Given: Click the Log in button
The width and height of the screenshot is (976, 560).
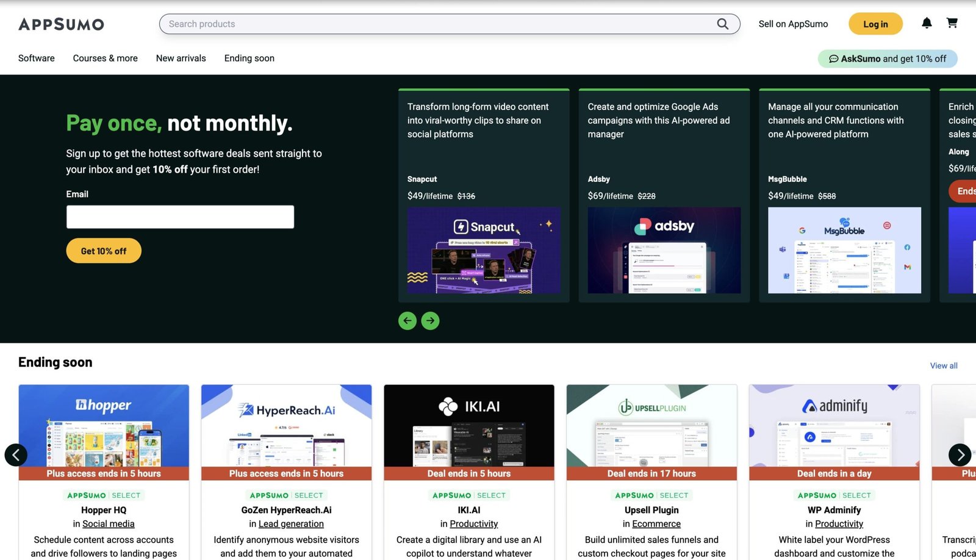Looking at the screenshot, I should (875, 24).
